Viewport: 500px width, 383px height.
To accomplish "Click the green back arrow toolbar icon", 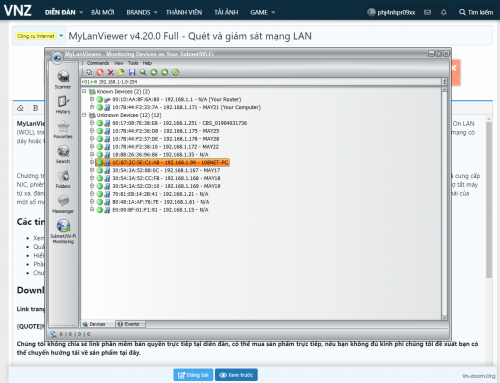I will tap(154, 72).
